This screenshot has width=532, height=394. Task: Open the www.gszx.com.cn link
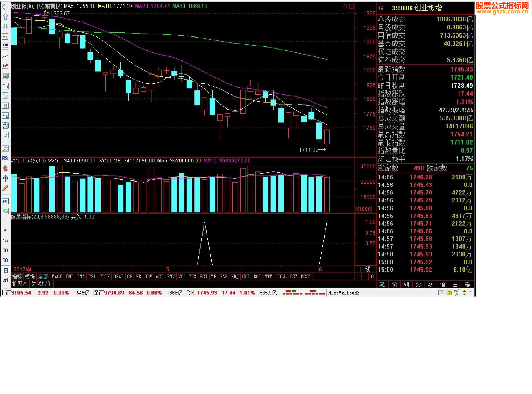(x=502, y=11)
